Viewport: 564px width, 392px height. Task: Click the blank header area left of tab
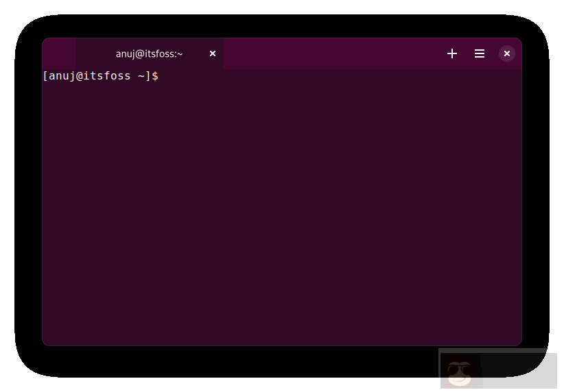point(59,53)
